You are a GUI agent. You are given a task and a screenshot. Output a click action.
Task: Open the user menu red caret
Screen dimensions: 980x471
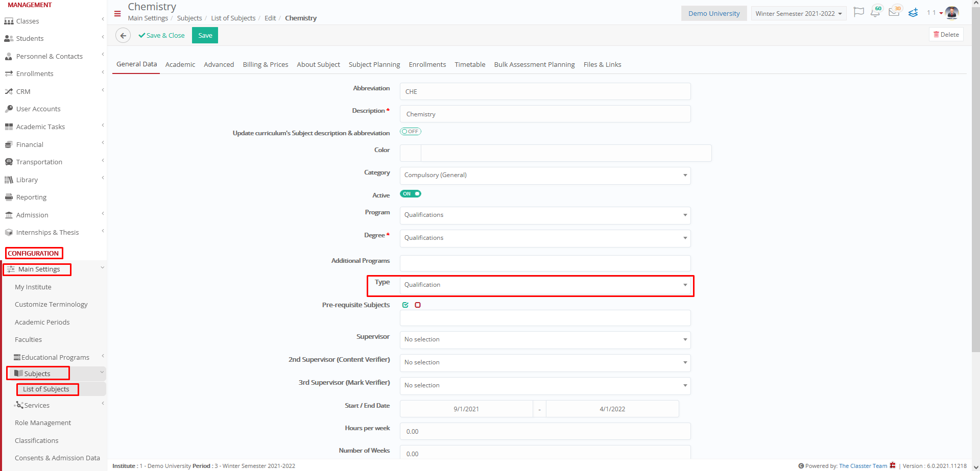pos(941,13)
